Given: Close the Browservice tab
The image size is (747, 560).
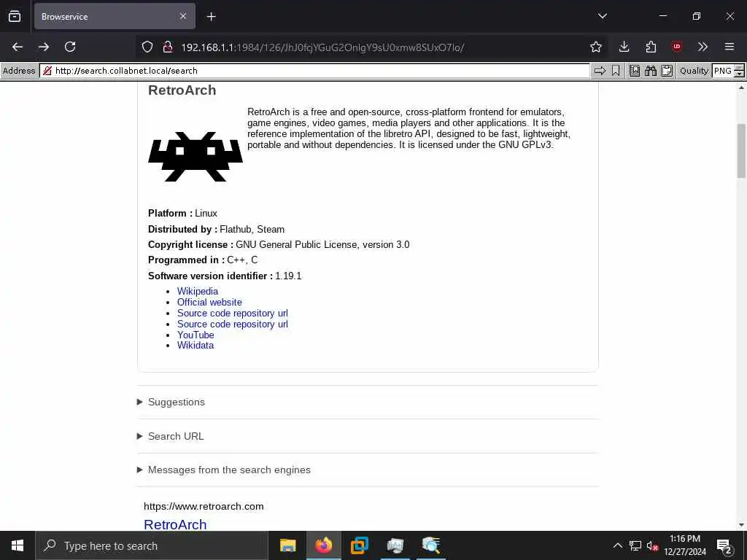Looking at the screenshot, I should tap(183, 16).
